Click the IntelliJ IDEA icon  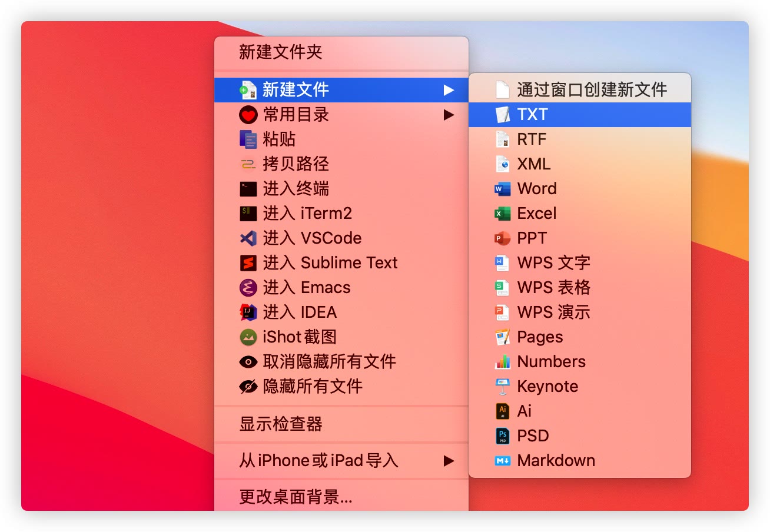click(248, 312)
